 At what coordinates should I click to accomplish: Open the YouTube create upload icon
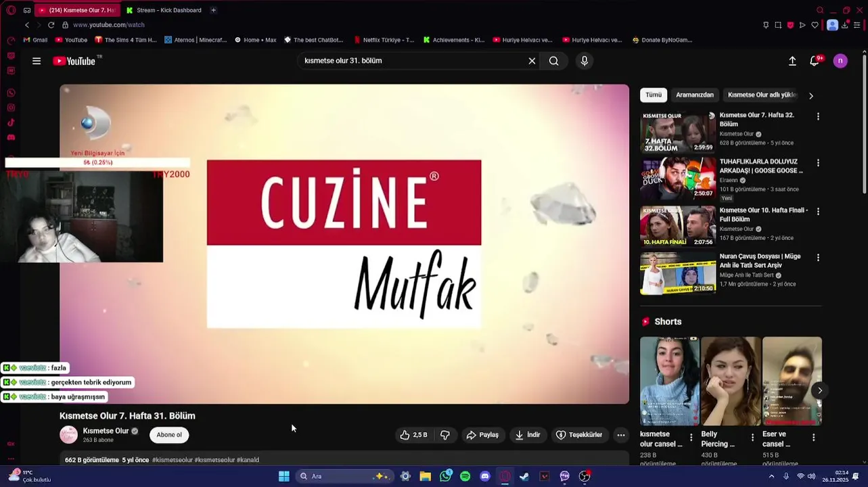[x=792, y=61]
